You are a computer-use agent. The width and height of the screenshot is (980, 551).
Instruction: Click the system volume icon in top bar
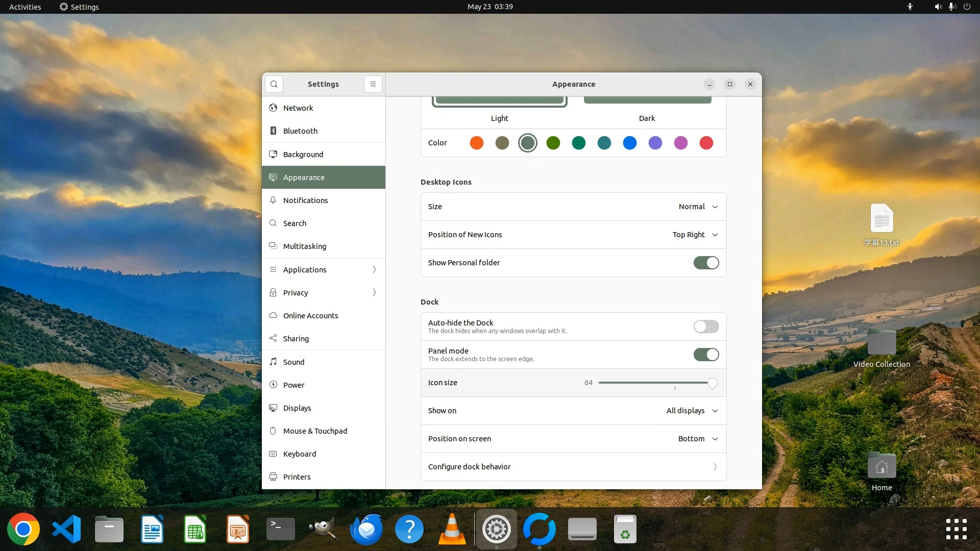[x=938, y=7]
